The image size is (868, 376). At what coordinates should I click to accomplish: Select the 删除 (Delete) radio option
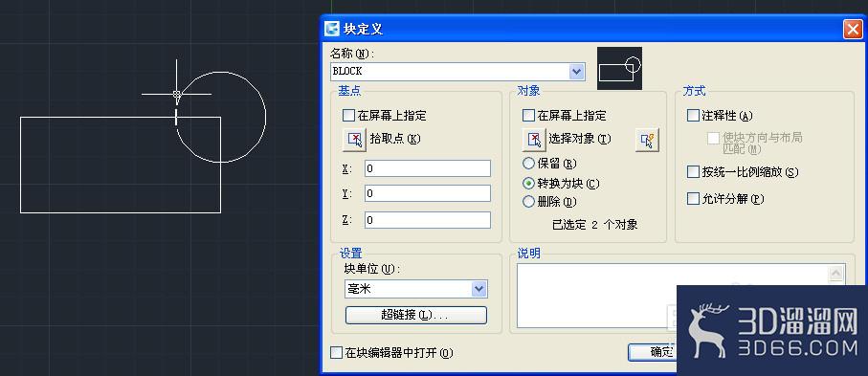(528, 202)
